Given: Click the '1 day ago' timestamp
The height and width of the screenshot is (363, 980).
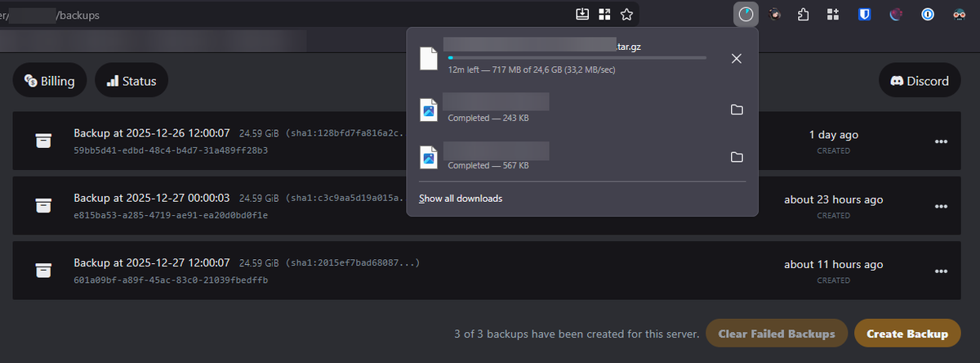Looking at the screenshot, I should 834,134.
